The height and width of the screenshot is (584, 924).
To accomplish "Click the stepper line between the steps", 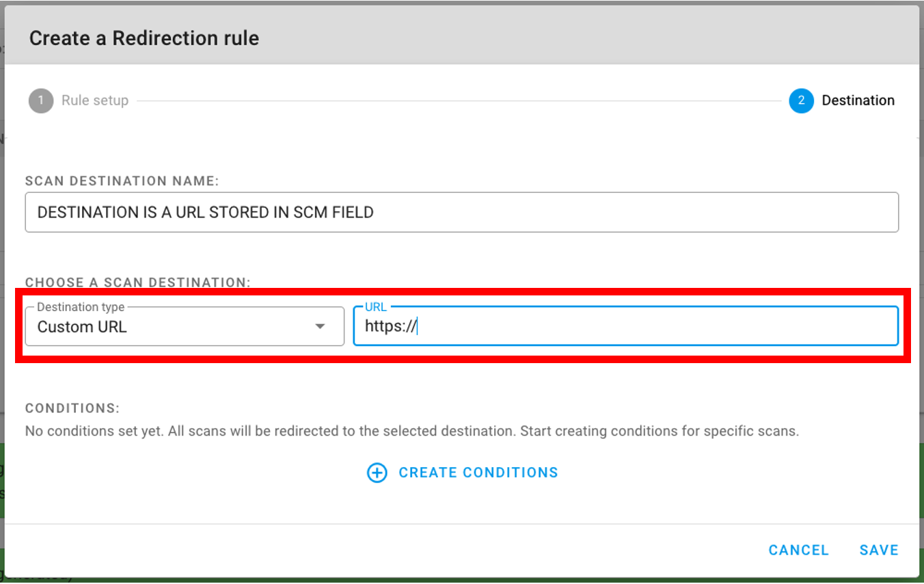I will click(x=458, y=101).
